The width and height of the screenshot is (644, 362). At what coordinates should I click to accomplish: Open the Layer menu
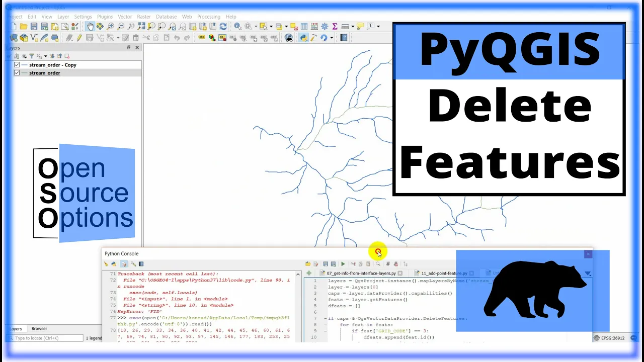(x=63, y=17)
